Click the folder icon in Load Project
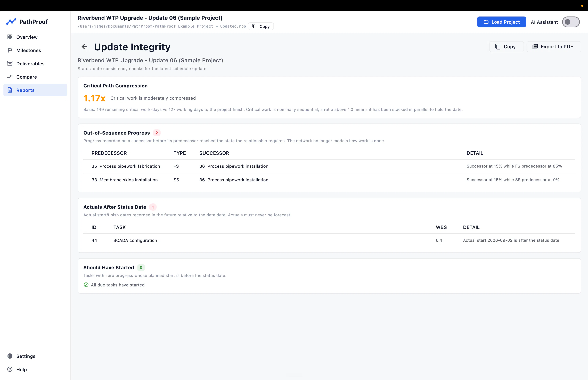Screen dimensions: 588x380 click(x=486, y=22)
